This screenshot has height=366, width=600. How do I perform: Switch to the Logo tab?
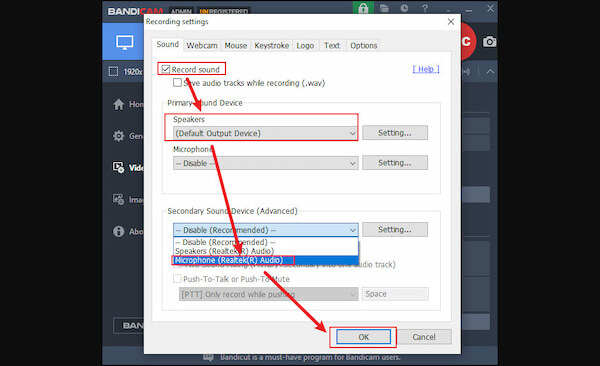pos(305,46)
